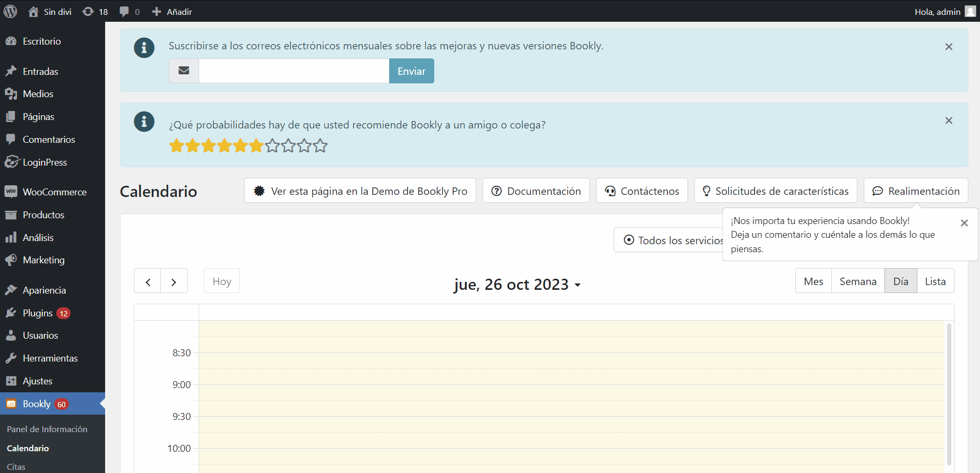Open WooCommerce in the sidebar menu
The height and width of the screenshot is (473, 980).
point(54,192)
